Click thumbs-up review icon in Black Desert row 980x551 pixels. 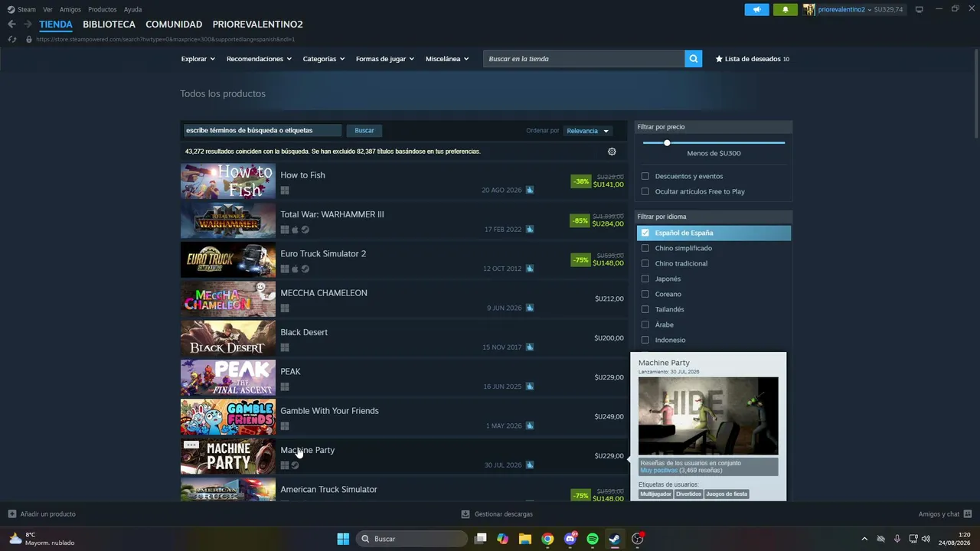(530, 347)
